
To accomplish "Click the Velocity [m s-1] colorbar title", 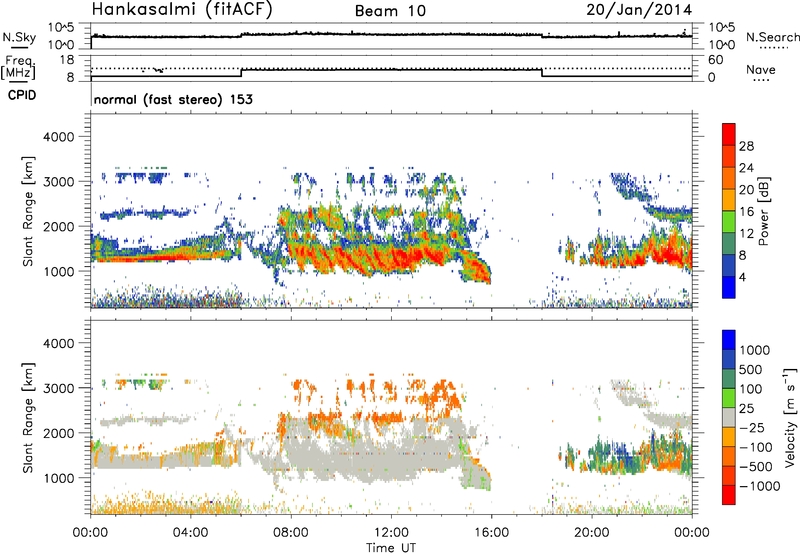I will (x=790, y=417).
